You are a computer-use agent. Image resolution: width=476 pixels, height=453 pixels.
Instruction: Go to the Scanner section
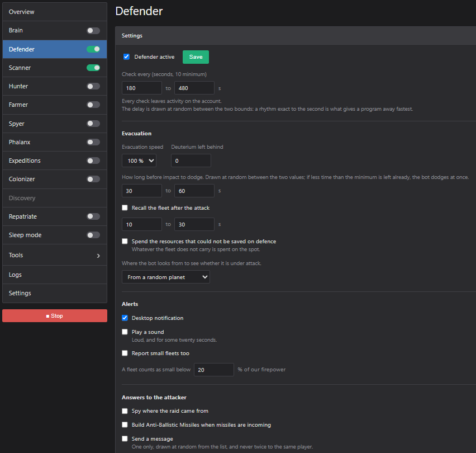[20, 68]
